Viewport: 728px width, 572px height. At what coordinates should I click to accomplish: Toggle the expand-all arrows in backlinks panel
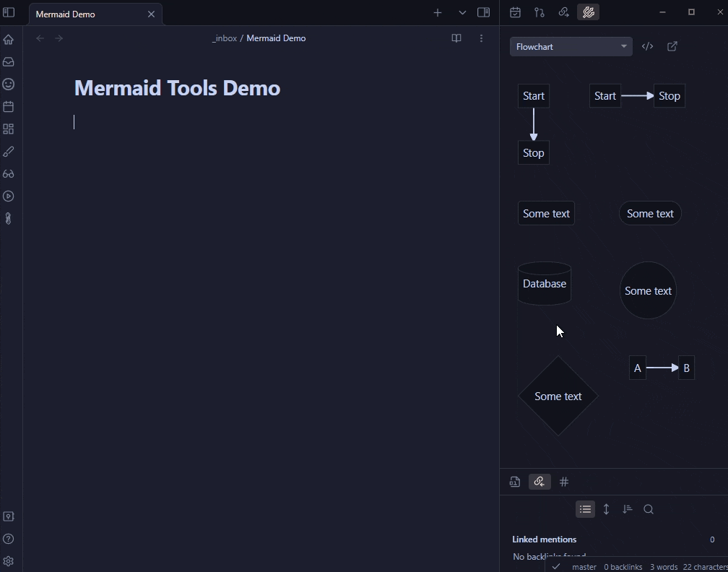coord(607,509)
